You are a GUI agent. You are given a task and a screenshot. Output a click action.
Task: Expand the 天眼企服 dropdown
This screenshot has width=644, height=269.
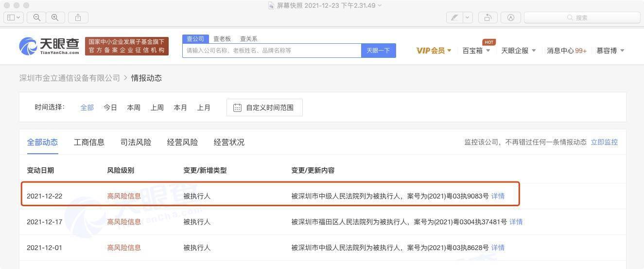(519, 51)
